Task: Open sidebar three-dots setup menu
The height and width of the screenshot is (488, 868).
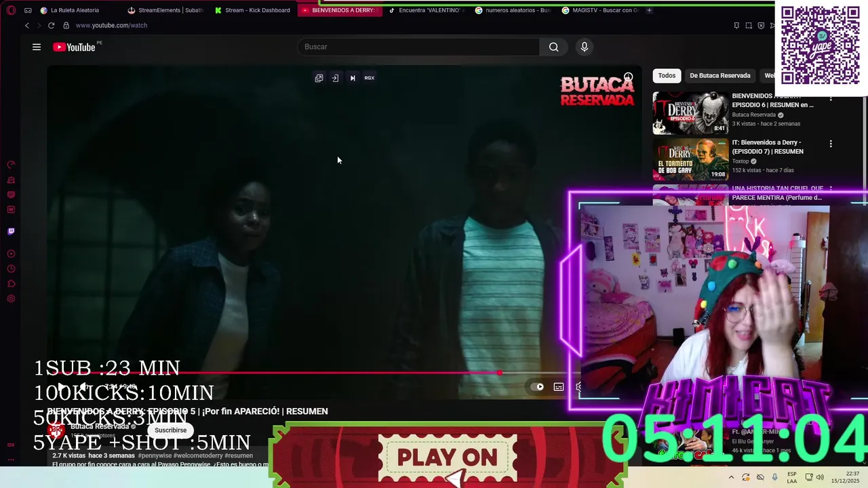Action: (11, 459)
